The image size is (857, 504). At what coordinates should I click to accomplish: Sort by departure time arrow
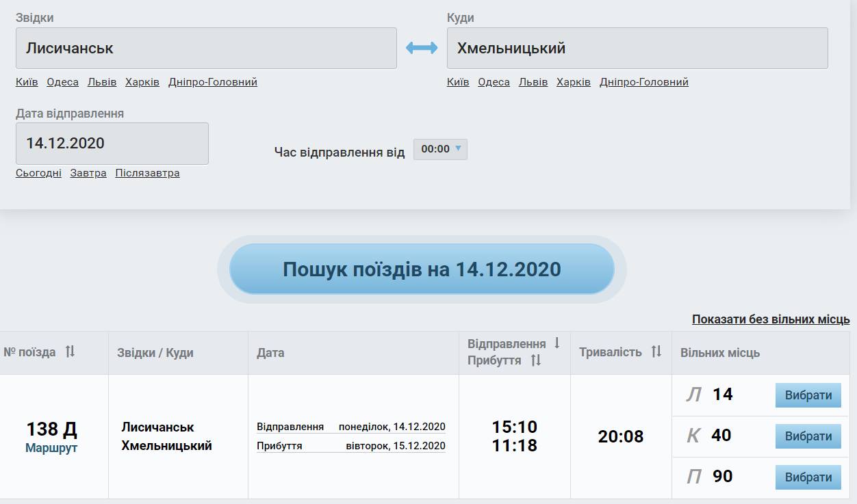(557, 343)
